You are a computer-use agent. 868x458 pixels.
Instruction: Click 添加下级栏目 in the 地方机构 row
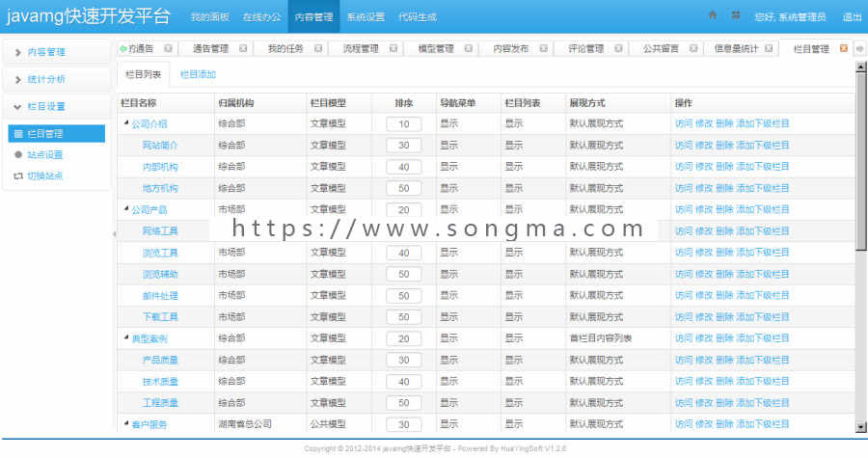coord(762,188)
